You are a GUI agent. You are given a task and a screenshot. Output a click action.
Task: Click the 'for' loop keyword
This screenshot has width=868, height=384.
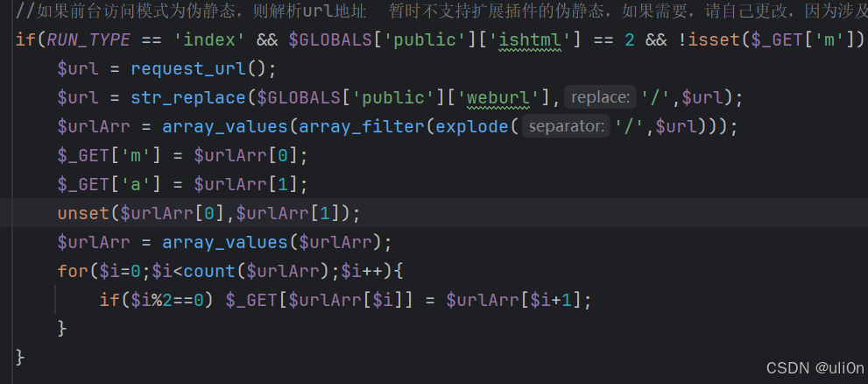click(x=73, y=272)
